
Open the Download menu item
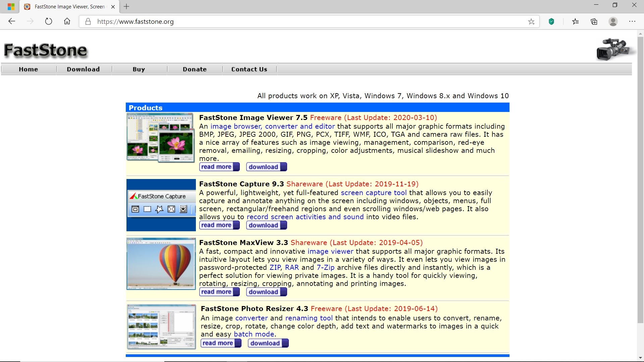(83, 69)
